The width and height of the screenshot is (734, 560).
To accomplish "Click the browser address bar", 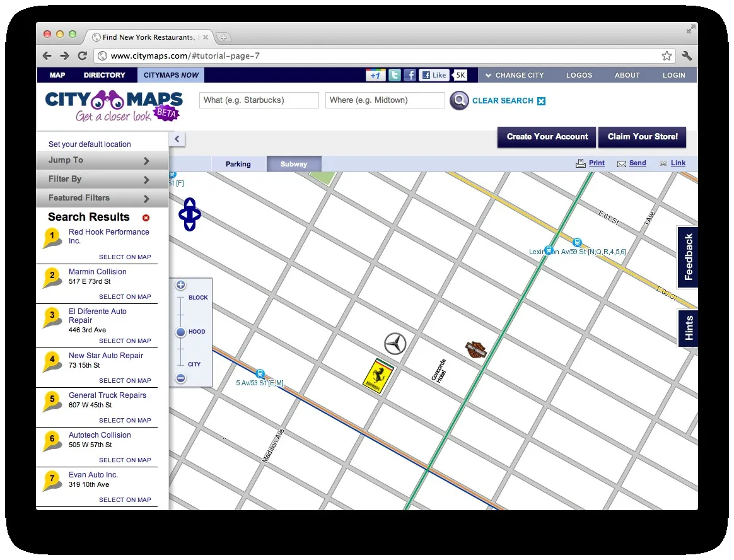I will tap(384, 55).
